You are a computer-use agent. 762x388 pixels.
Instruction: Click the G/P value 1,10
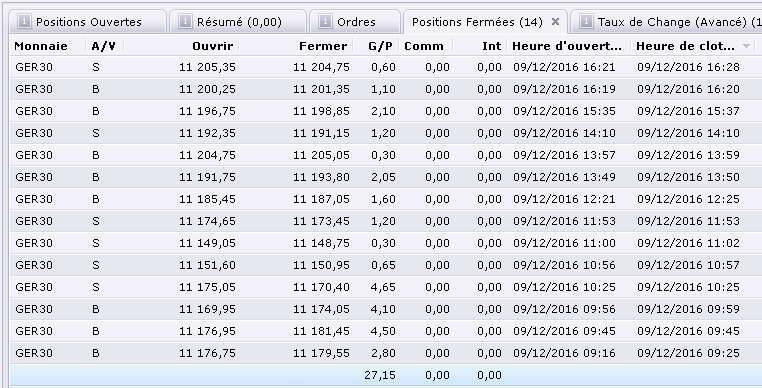pos(383,89)
